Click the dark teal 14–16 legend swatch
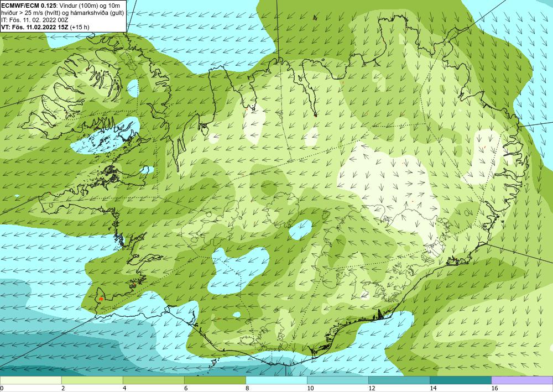Viewport: 553px width, 392px height. [460, 380]
